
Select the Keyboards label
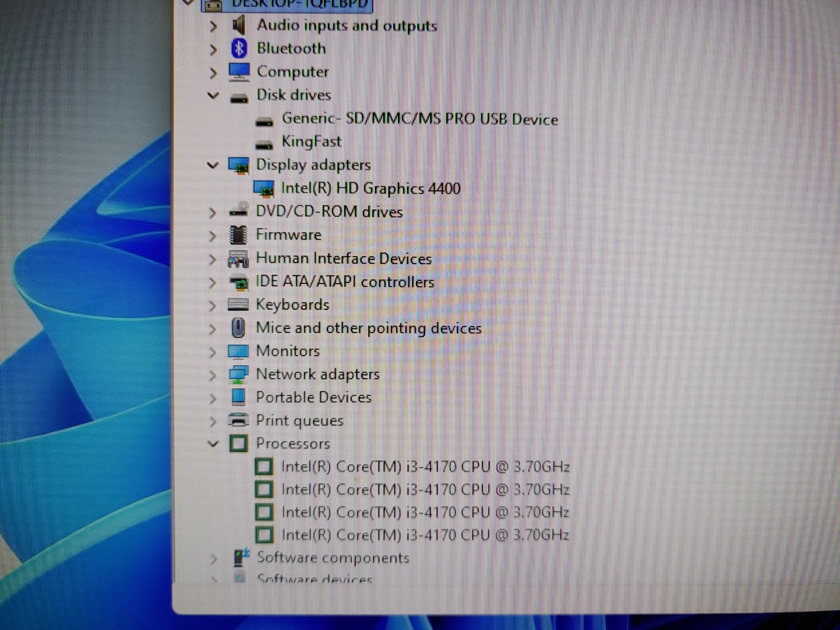click(293, 304)
